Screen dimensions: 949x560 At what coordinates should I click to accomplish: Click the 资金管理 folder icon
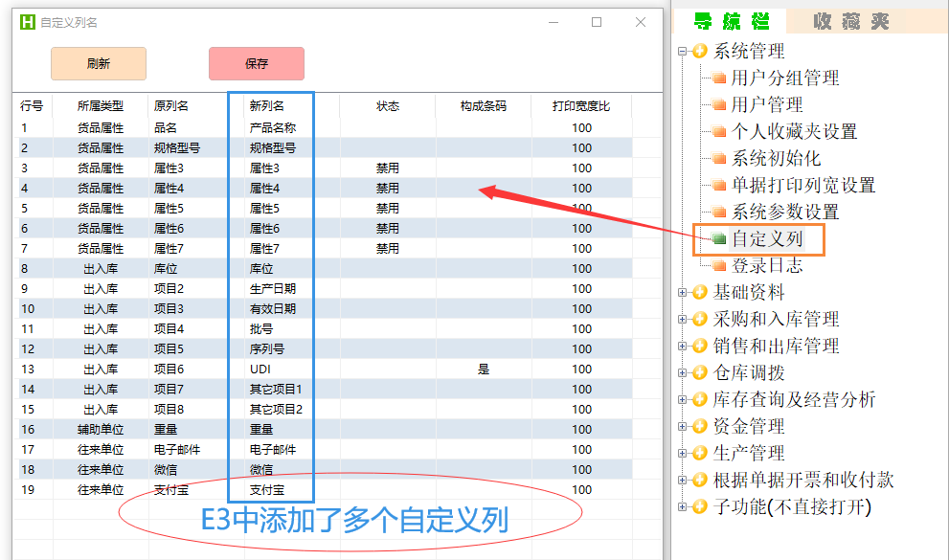pyautogui.click(x=700, y=426)
